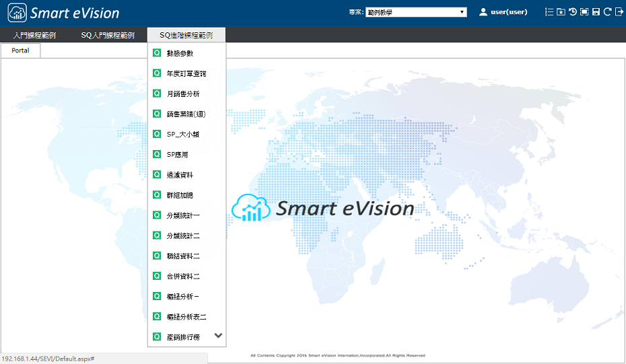This screenshot has width=626, height=364.
Task: Open the SQ入門課程範例 menu
Action: (108, 35)
